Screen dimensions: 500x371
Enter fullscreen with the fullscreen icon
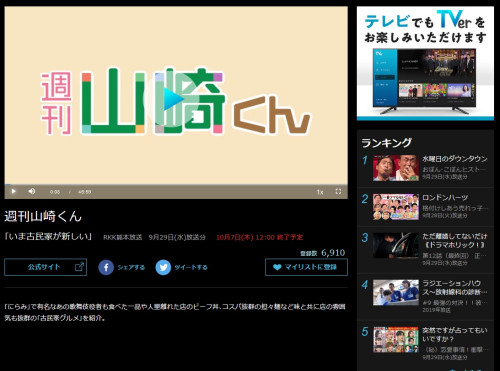click(338, 191)
